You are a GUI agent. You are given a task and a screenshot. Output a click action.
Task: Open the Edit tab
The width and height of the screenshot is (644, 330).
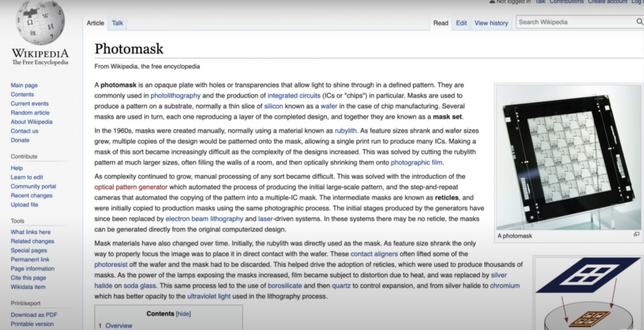(461, 23)
